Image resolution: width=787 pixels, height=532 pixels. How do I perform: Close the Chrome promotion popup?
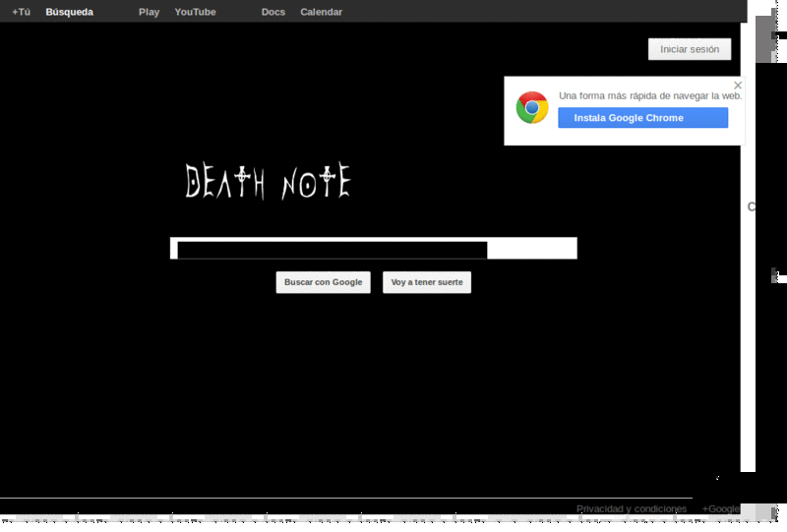coord(738,86)
